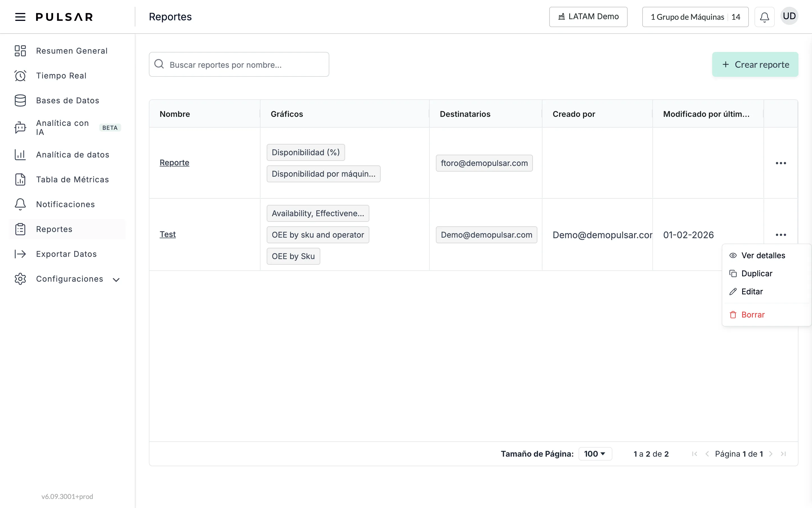Open Bases de Datos database icon
Image resolution: width=812 pixels, height=508 pixels.
click(20, 100)
